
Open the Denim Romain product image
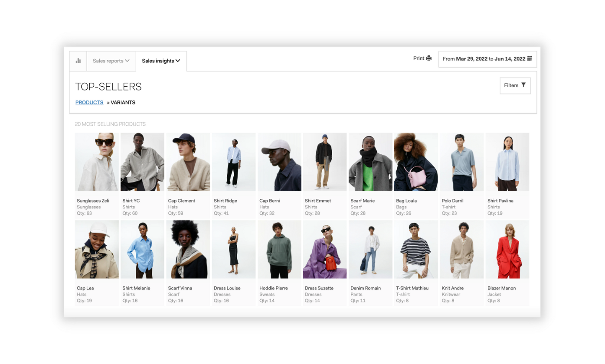[x=370, y=249]
